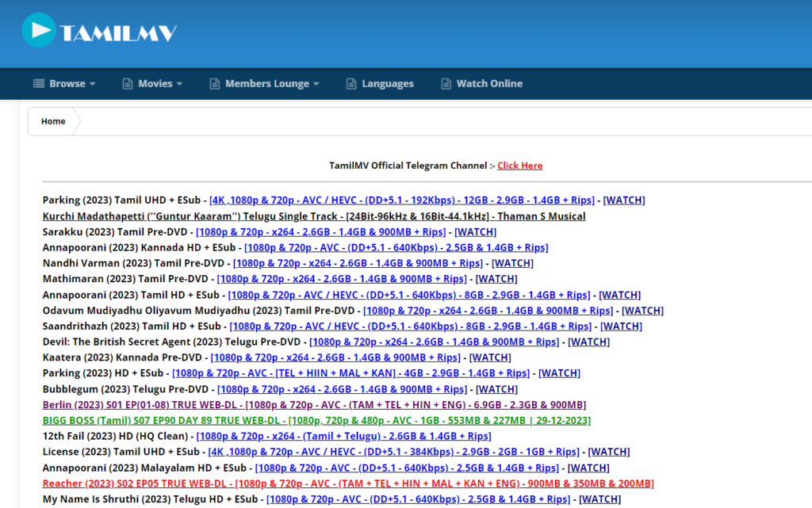Click the Movies page icon in navbar
Screen dimensions: 812x508
click(128, 83)
